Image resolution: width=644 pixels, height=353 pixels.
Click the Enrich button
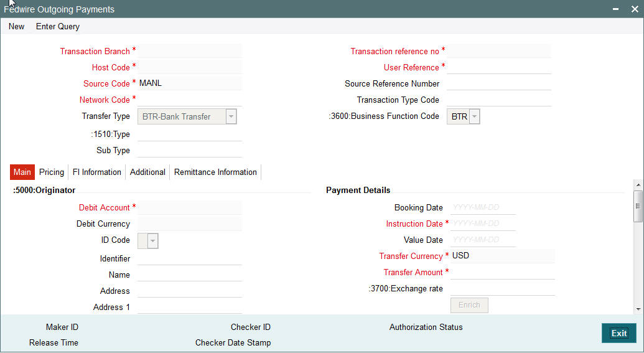pos(469,305)
